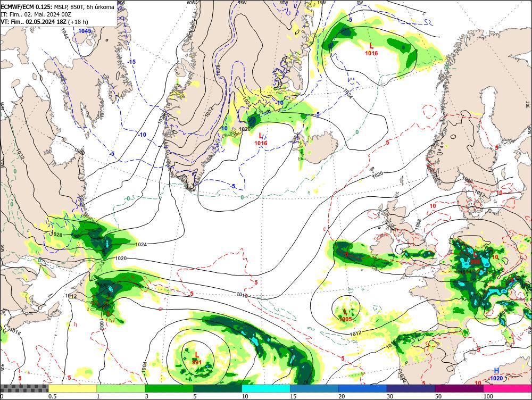The height and width of the screenshot is (400, 532).
Task: Select the medium green 3–5 legend band
Action: [169, 388]
